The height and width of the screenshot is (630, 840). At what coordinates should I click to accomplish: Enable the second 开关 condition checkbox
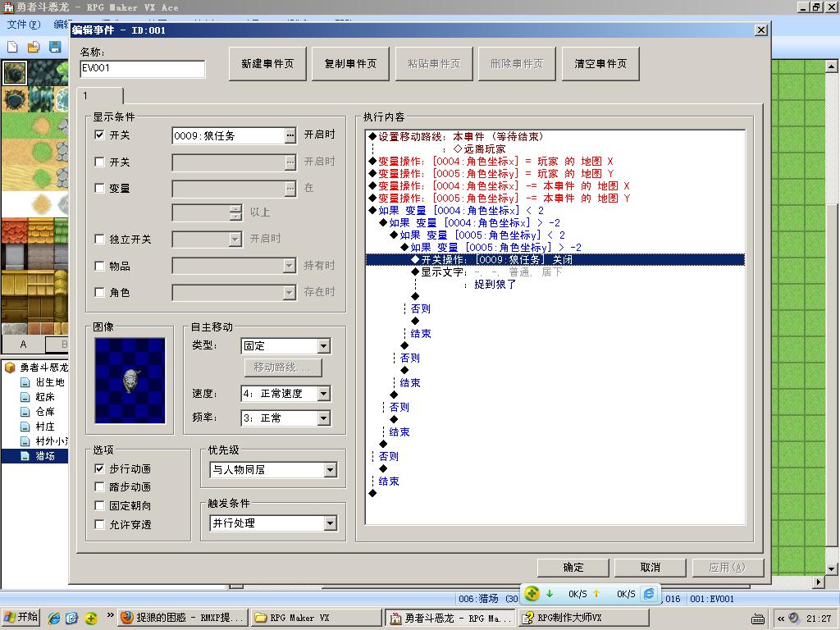point(99,162)
